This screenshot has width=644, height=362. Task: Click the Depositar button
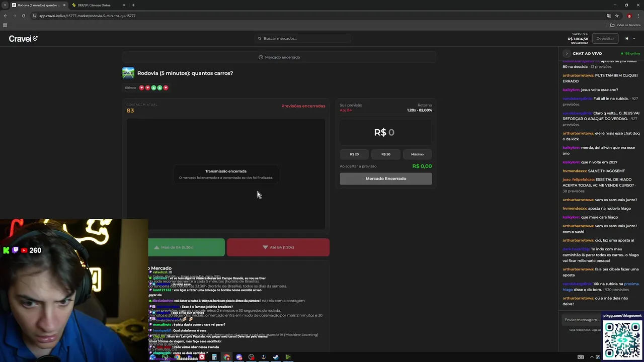605,39
